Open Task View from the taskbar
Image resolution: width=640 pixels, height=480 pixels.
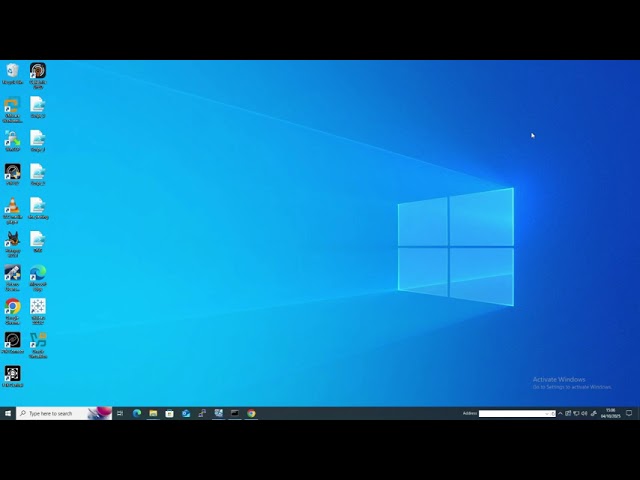[120, 413]
